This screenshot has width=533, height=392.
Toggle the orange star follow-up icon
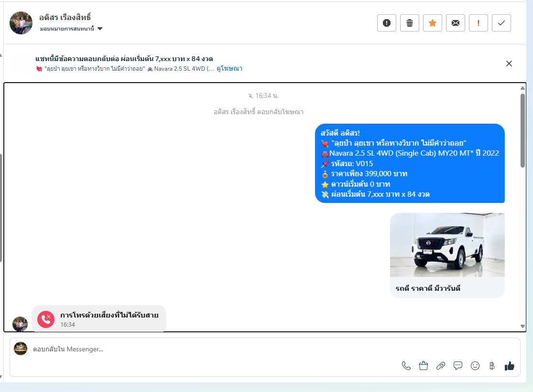433,23
